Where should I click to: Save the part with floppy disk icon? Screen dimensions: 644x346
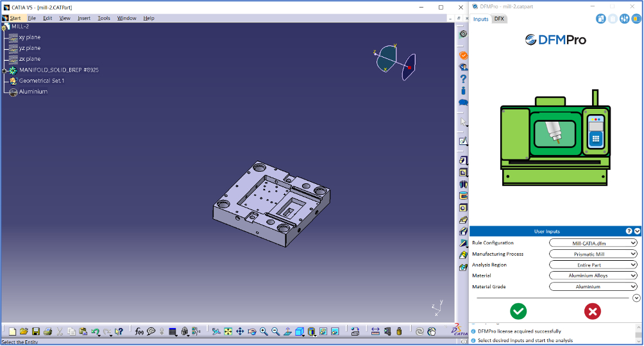click(36, 332)
